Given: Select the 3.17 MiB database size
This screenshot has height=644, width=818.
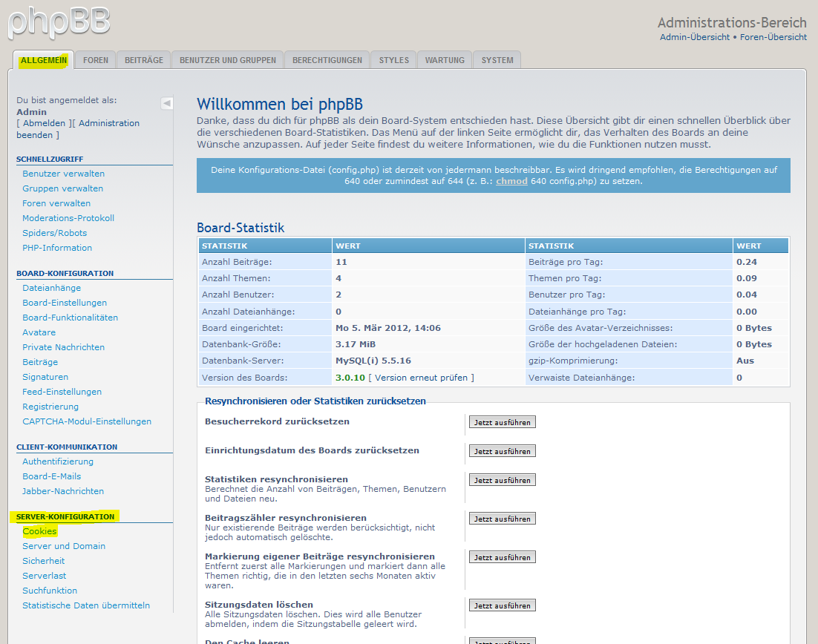Looking at the screenshot, I should pos(356,344).
